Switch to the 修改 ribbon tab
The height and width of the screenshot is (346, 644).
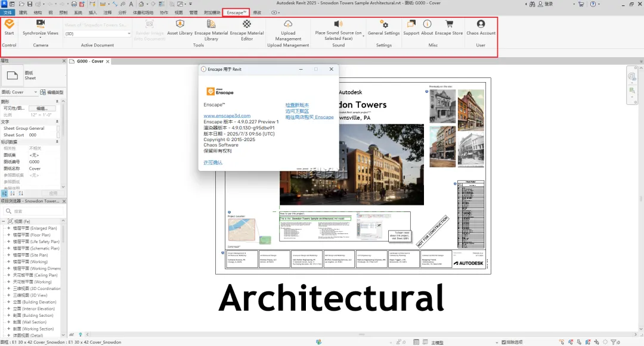(257, 13)
